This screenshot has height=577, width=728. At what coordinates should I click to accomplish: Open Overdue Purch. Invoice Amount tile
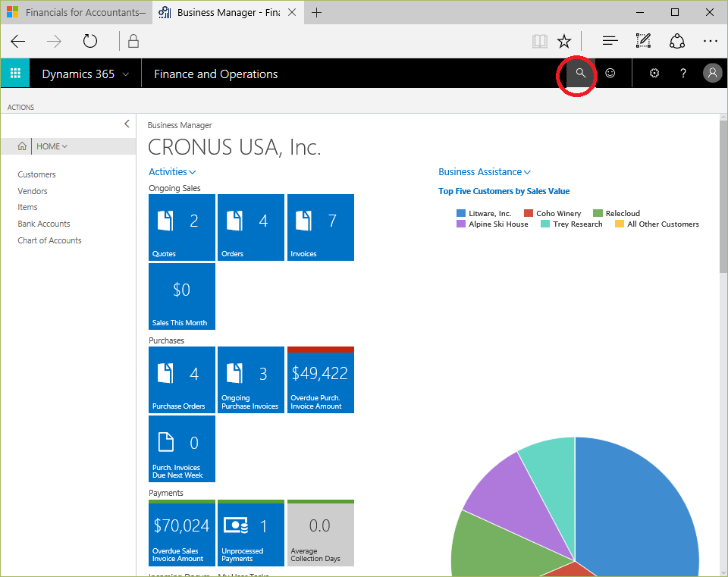coord(321,380)
